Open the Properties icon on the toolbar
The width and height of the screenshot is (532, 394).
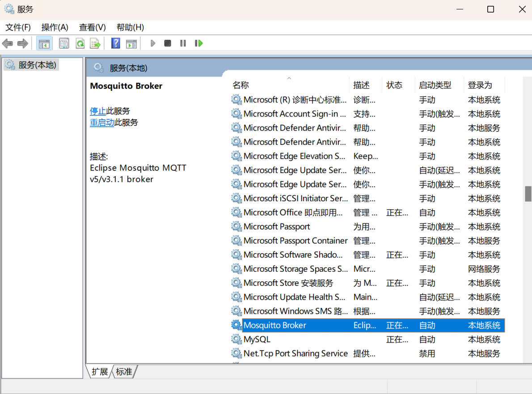click(64, 43)
